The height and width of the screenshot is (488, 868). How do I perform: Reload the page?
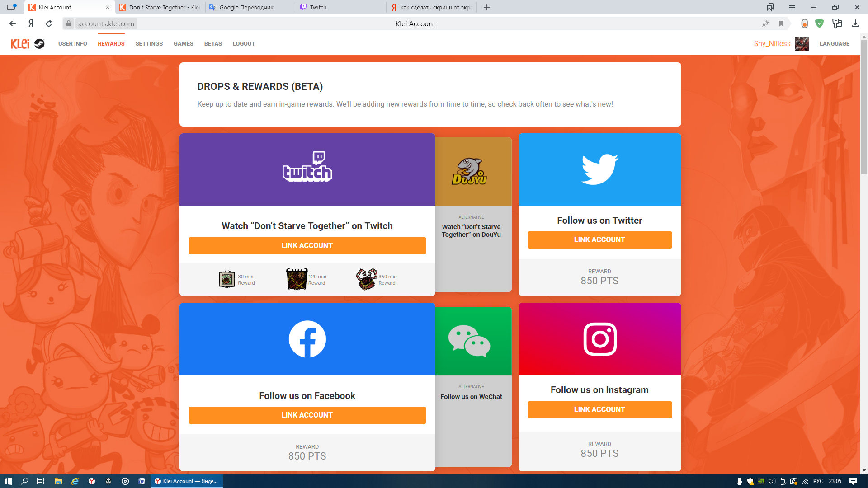click(x=49, y=23)
